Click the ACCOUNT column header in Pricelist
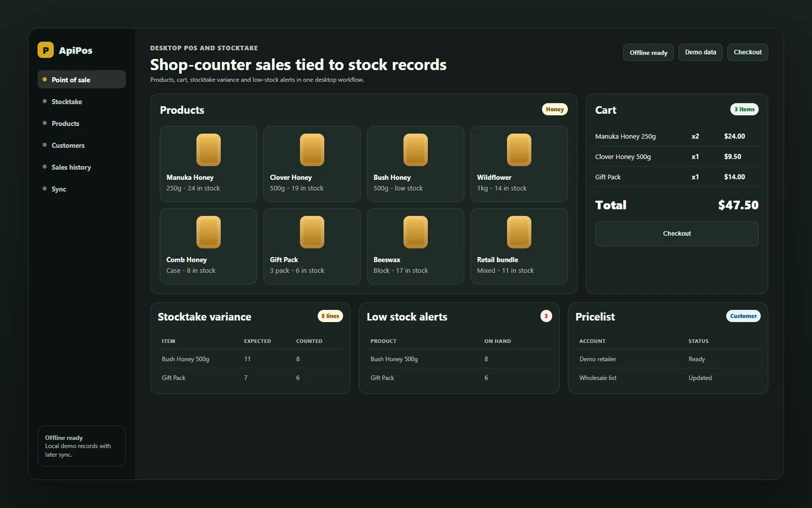Screen dimensions: 812x508 pos(592,341)
